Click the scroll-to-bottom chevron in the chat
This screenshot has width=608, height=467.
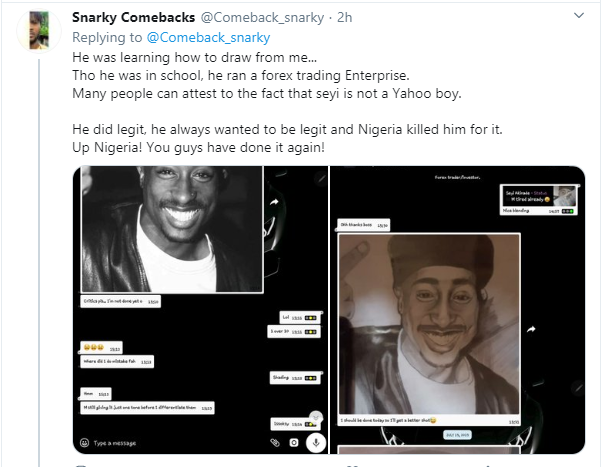317,416
